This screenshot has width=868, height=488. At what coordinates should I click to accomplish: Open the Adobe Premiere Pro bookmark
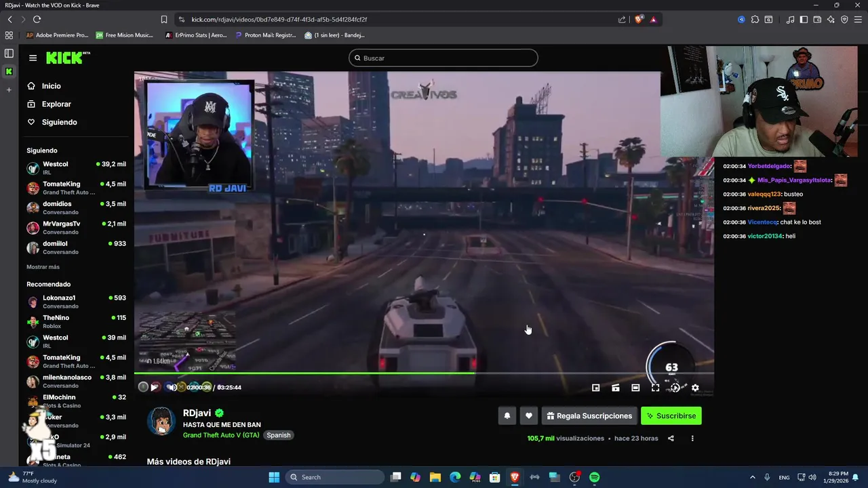tap(57, 35)
